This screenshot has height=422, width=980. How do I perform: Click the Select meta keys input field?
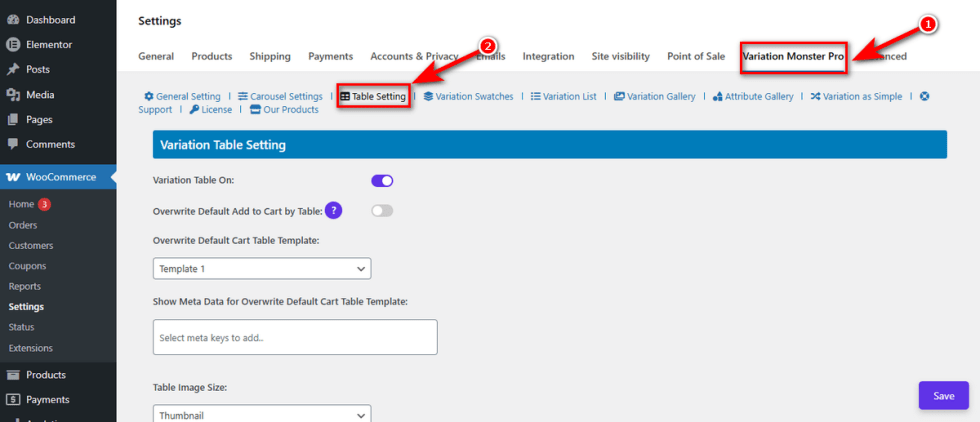click(x=295, y=337)
